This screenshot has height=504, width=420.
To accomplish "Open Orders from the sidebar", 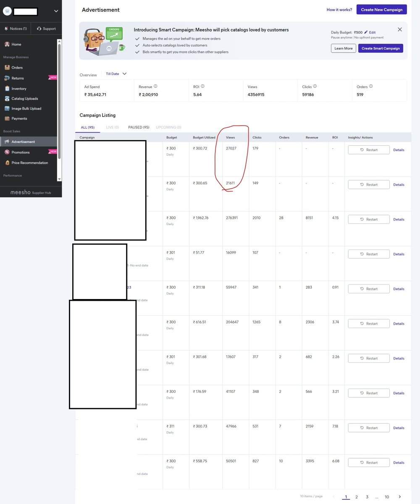I will (17, 67).
